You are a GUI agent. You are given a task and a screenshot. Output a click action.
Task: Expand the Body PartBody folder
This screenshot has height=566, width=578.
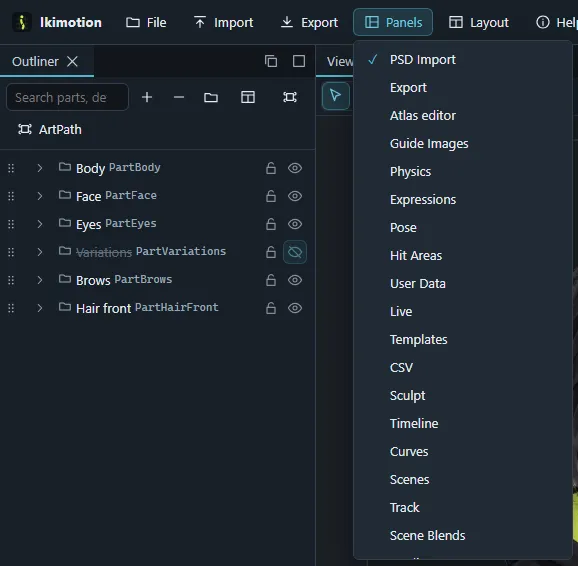click(x=39, y=168)
